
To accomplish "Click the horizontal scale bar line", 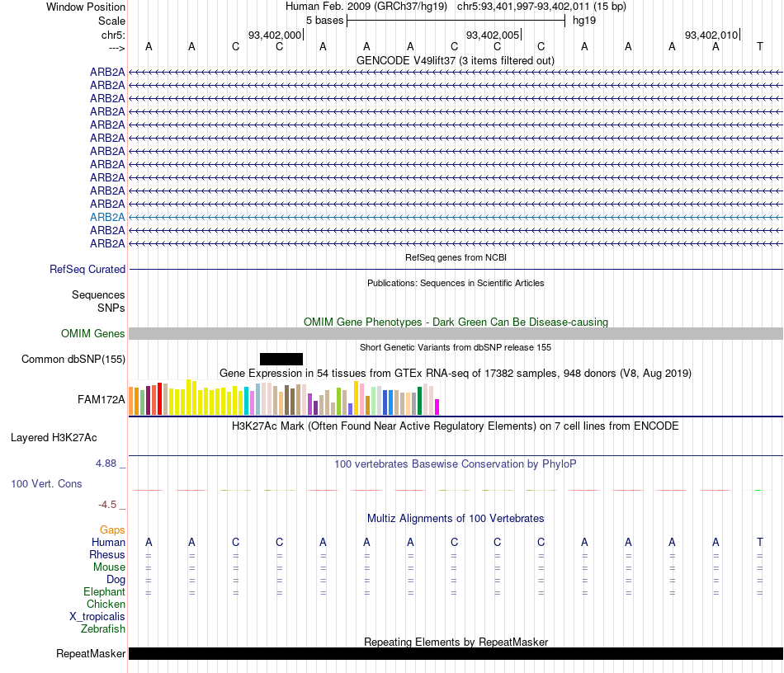I will (x=456, y=21).
